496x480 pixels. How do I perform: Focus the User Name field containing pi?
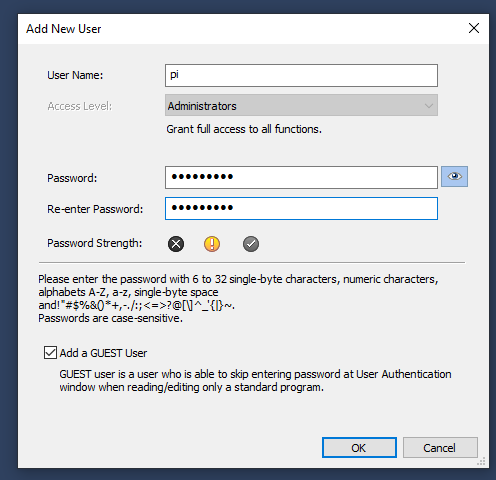301,75
